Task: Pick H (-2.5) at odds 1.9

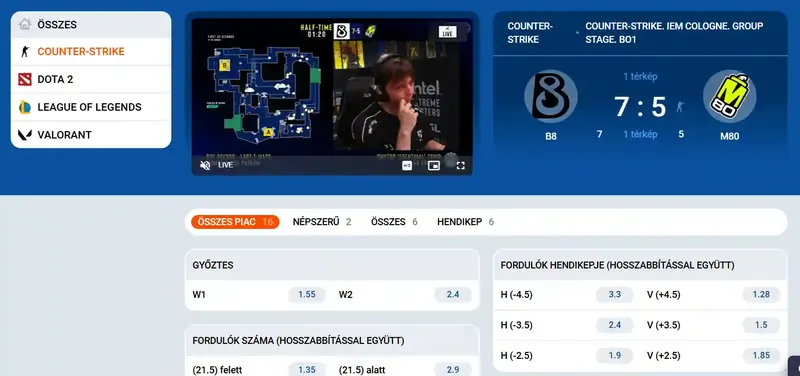Action: click(x=615, y=356)
